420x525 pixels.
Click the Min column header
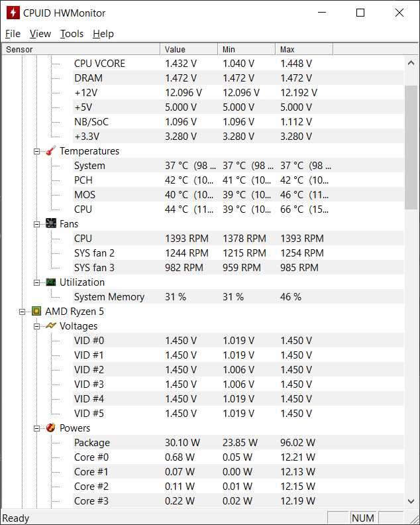(x=246, y=49)
